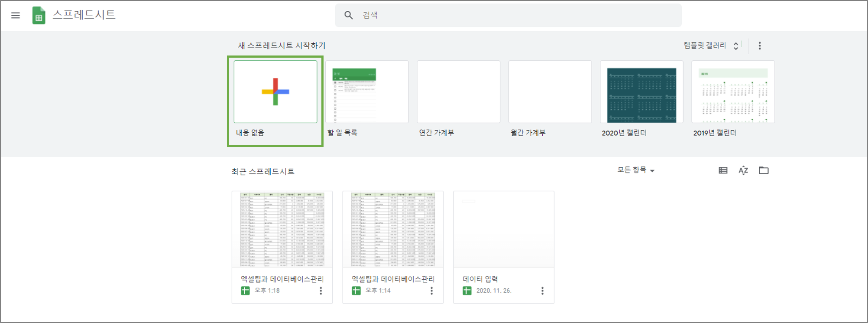Open the main hamburger menu

(16, 16)
